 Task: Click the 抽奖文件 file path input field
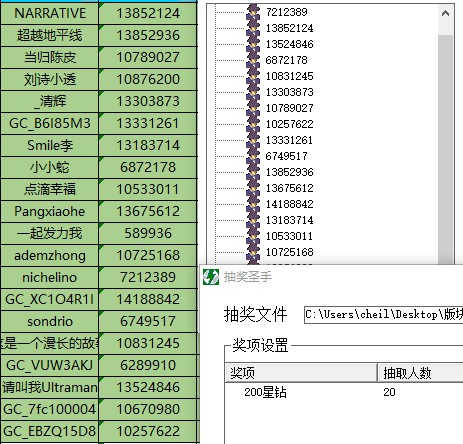pos(383,315)
